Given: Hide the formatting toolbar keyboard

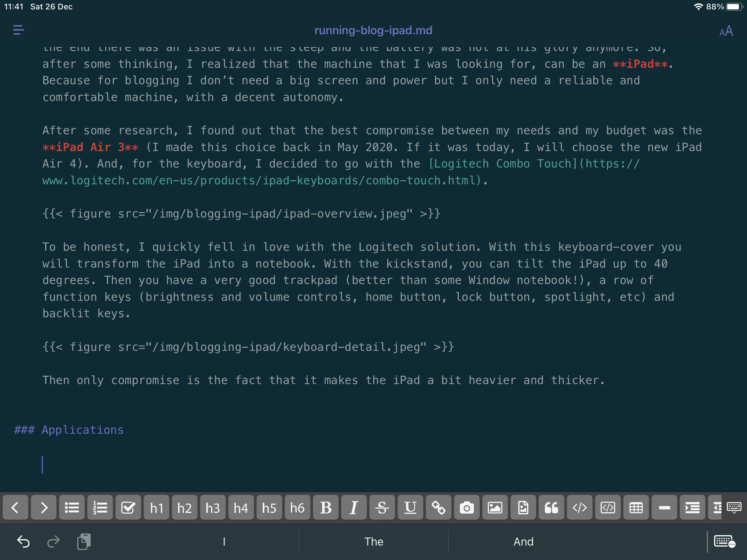Looking at the screenshot, I should pos(734,507).
